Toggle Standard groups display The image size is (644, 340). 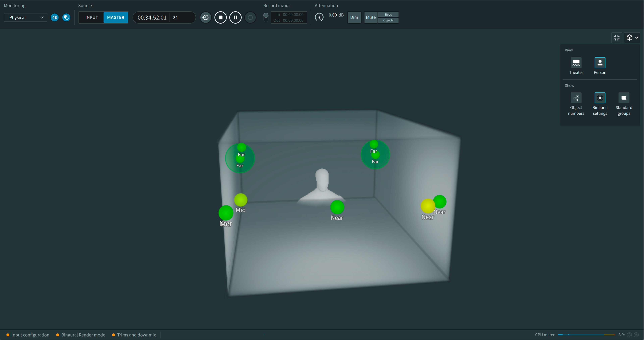coord(624,98)
